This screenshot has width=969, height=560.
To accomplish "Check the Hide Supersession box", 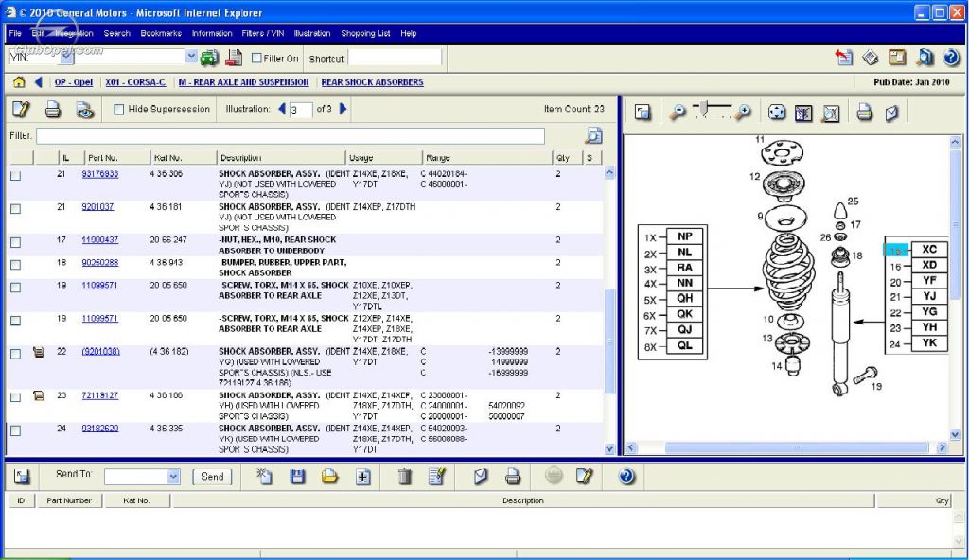I will (119, 110).
